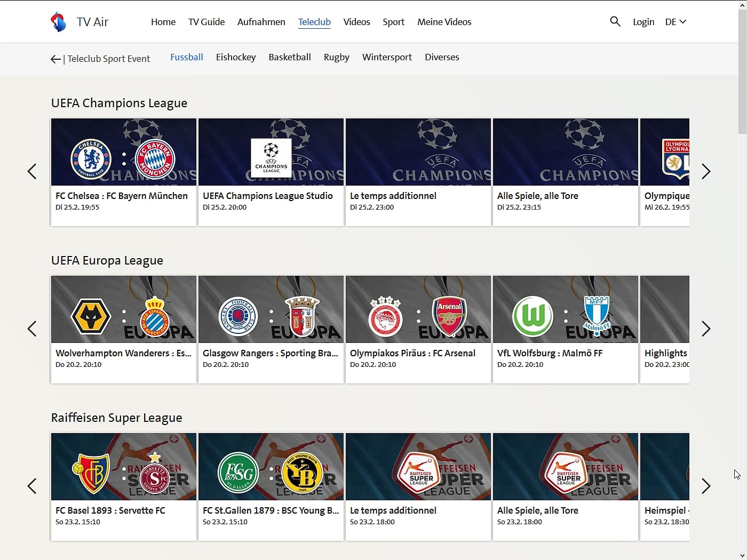Viewport: 747px width, 560px height.
Task: Click the FC St.Gallen 1879 : BSC Young B... title
Action: [271, 510]
